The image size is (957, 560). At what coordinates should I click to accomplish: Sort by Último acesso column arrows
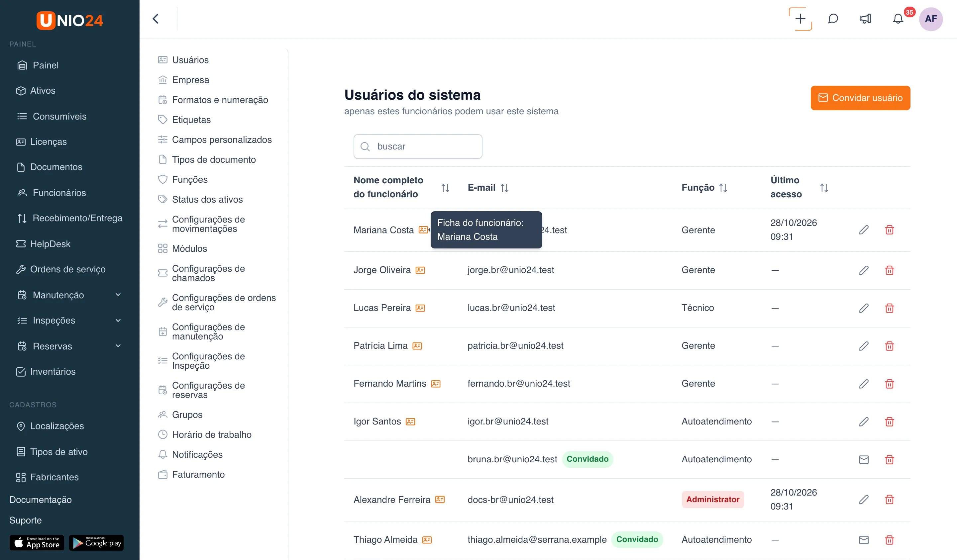click(823, 188)
